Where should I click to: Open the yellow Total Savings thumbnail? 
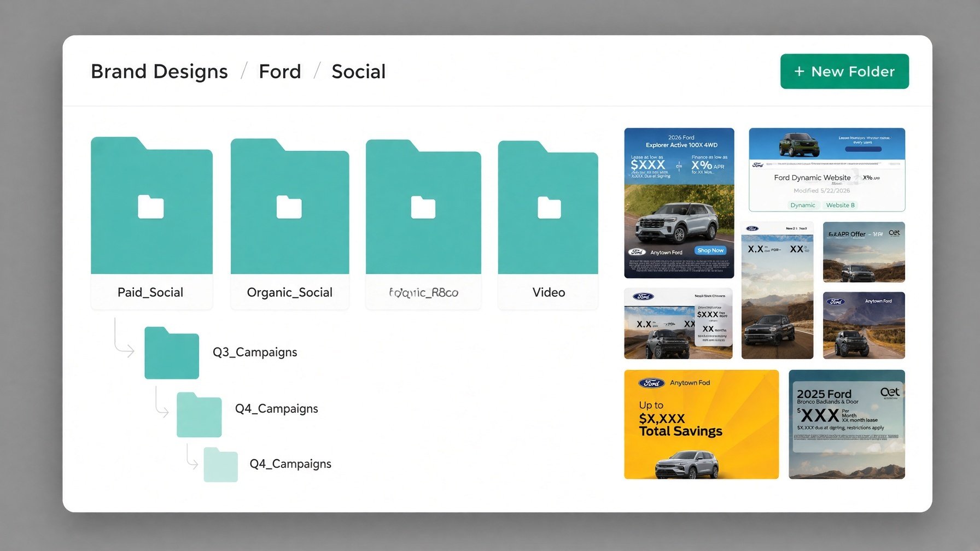702,425
